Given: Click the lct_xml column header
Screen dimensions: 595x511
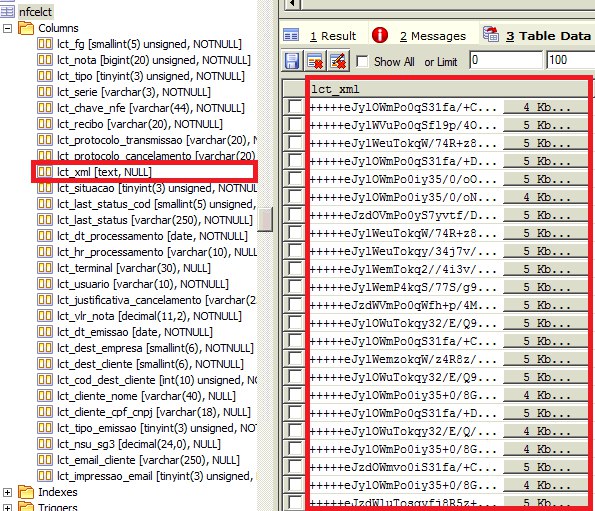Looking at the screenshot, I should [447, 90].
